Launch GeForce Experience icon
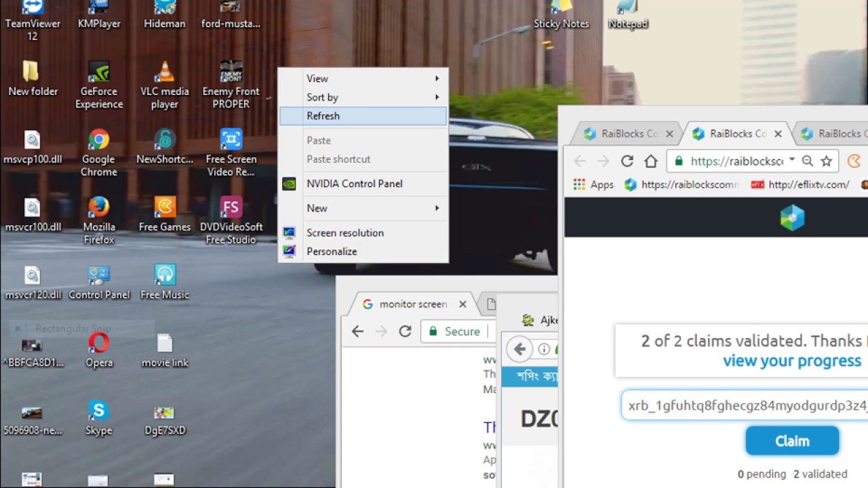Image resolution: width=868 pixels, height=488 pixels. coord(99,85)
